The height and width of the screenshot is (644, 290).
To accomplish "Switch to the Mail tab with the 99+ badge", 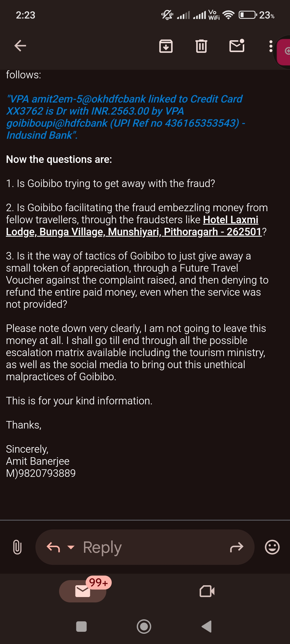I will click(83, 591).
